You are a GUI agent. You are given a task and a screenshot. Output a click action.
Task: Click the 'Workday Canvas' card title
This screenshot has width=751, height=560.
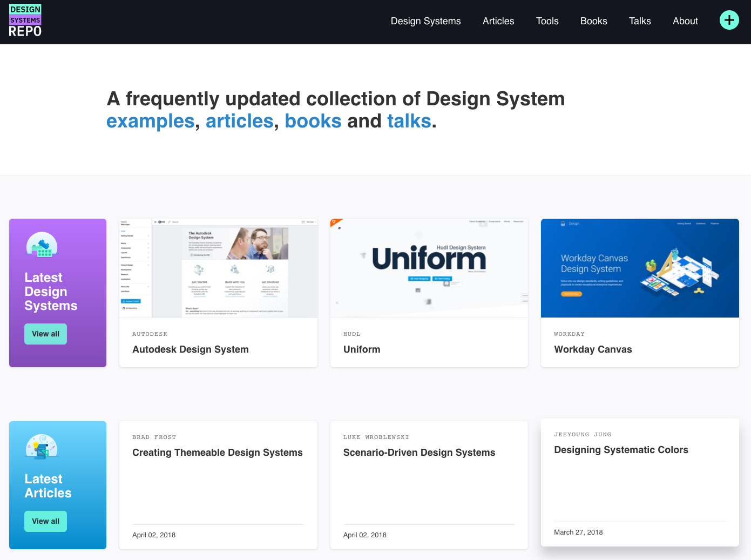coord(593,349)
